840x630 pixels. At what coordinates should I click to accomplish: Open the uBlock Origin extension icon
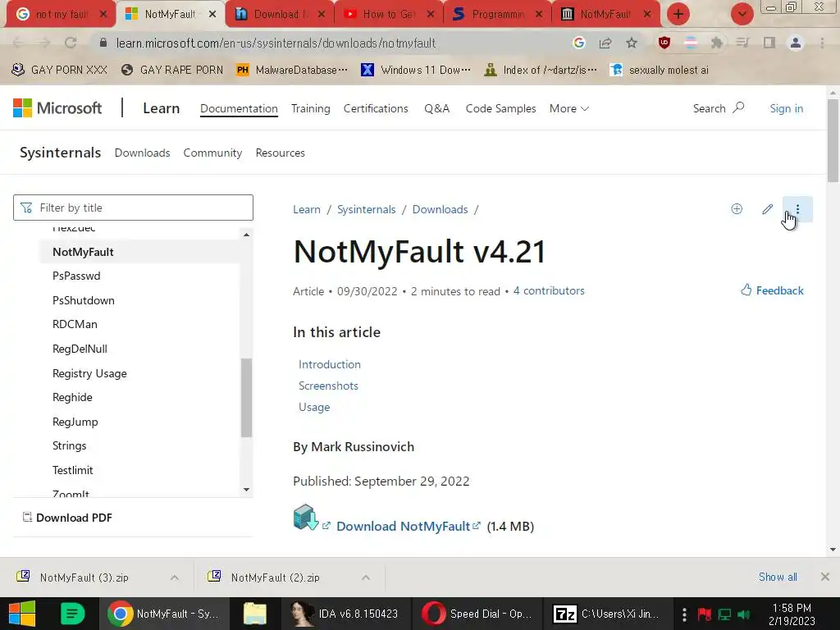coord(664,43)
